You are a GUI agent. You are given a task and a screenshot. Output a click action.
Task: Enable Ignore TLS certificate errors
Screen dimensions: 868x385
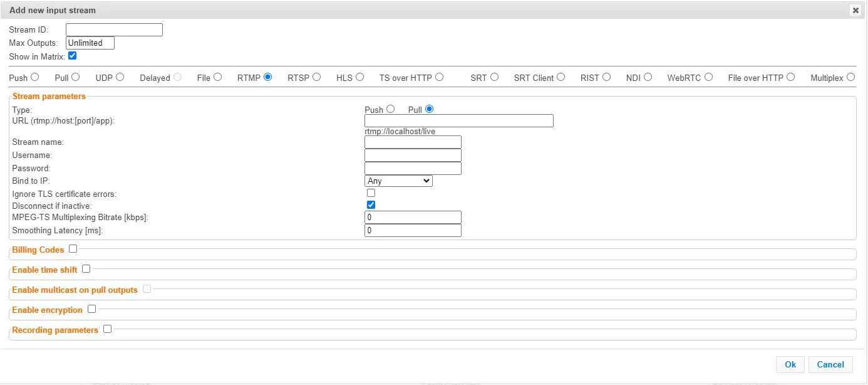371,192
